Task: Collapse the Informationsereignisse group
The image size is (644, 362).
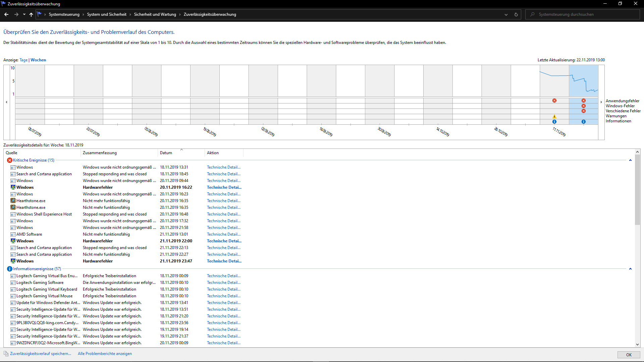Action: click(x=630, y=269)
